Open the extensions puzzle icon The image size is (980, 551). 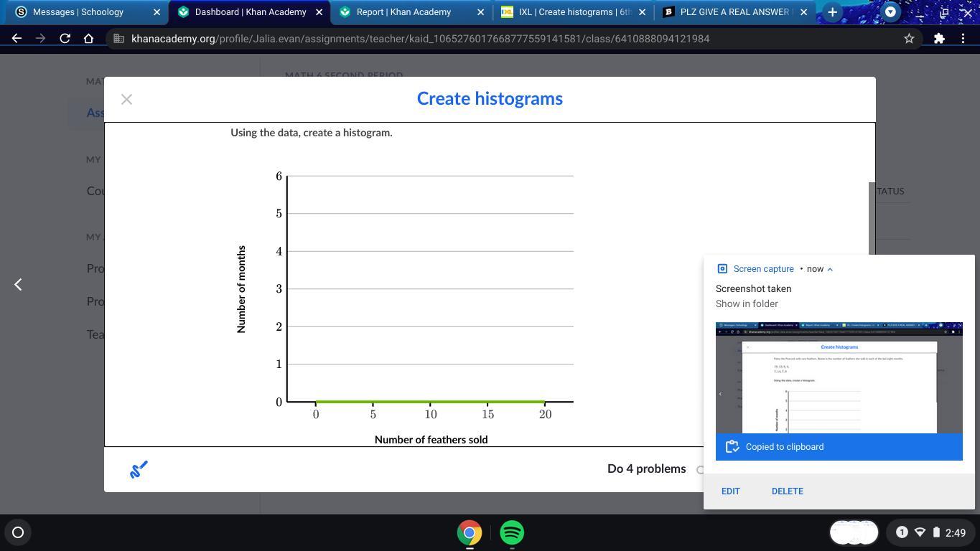(939, 39)
